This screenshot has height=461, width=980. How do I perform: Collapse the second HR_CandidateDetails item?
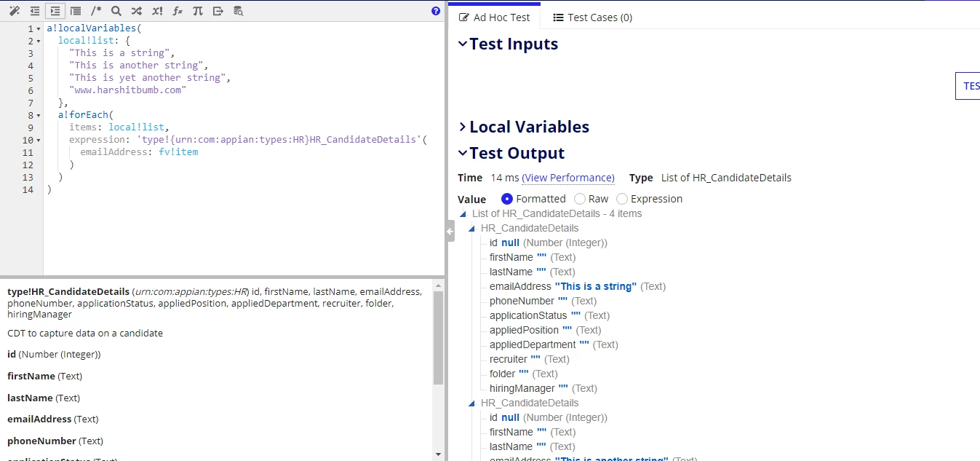coord(473,403)
